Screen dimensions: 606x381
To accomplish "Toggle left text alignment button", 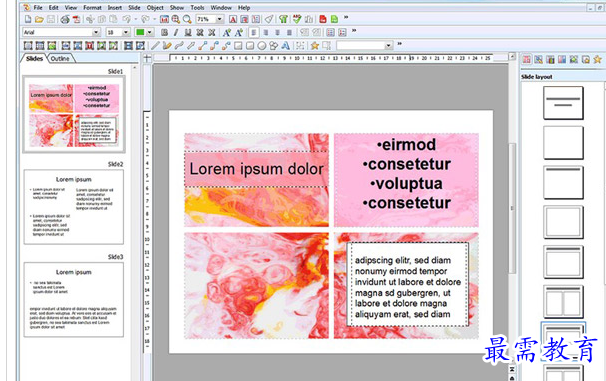I will (x=254, y=32).
